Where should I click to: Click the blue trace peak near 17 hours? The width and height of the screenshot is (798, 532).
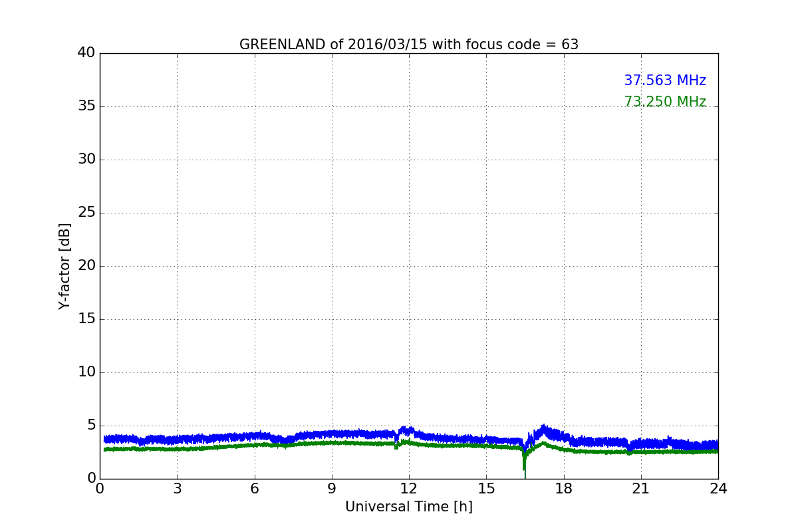[544, 428]
